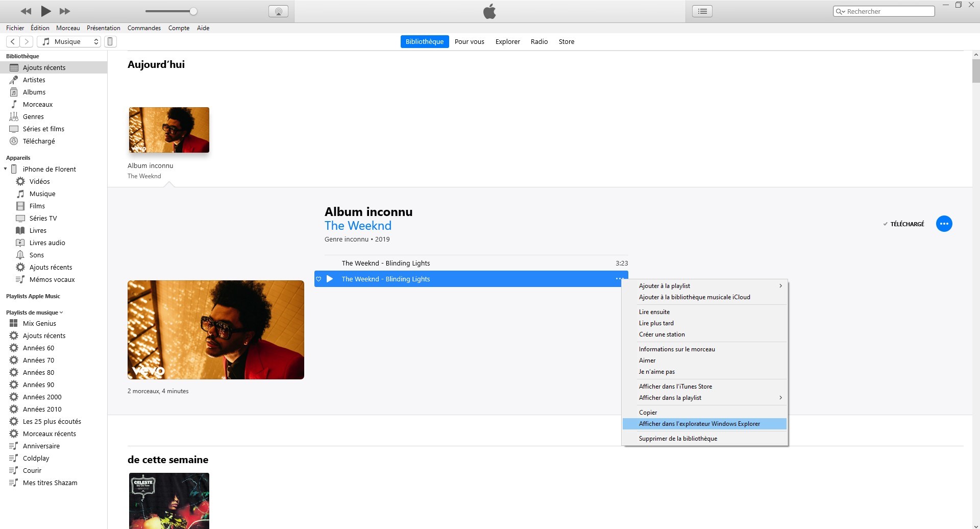Open the AirPlay output icon
The image size is (980, 529).
coord(278,11)
